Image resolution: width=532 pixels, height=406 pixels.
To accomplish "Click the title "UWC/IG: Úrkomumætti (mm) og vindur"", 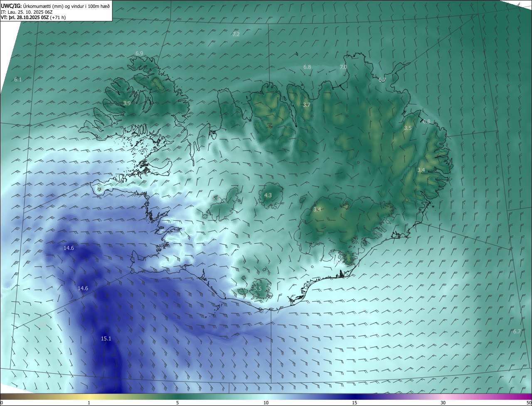I will point(55,5).
